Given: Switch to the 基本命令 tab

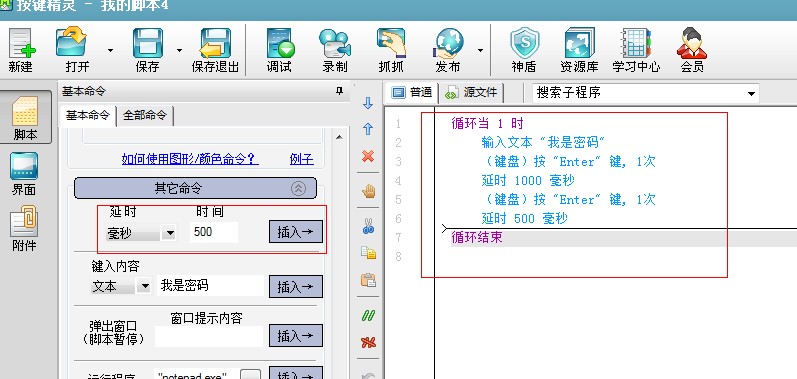Looking at the screenshot, I should click(87, 115).
